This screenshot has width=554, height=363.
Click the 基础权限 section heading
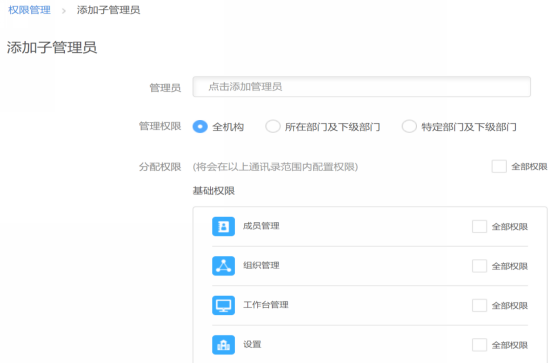(x=214, y=191)
